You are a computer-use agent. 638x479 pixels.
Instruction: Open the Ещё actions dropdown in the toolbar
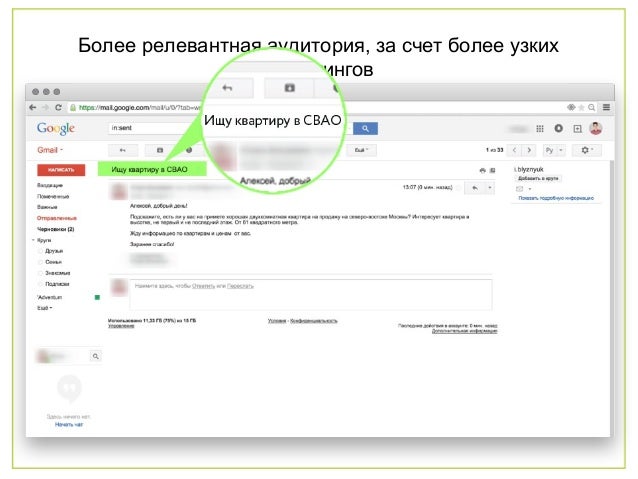point(361,150)
